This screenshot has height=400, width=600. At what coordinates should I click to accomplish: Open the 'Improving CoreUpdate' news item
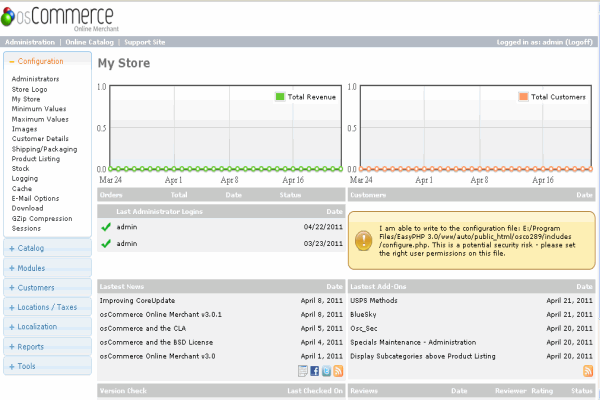point(137,300)
